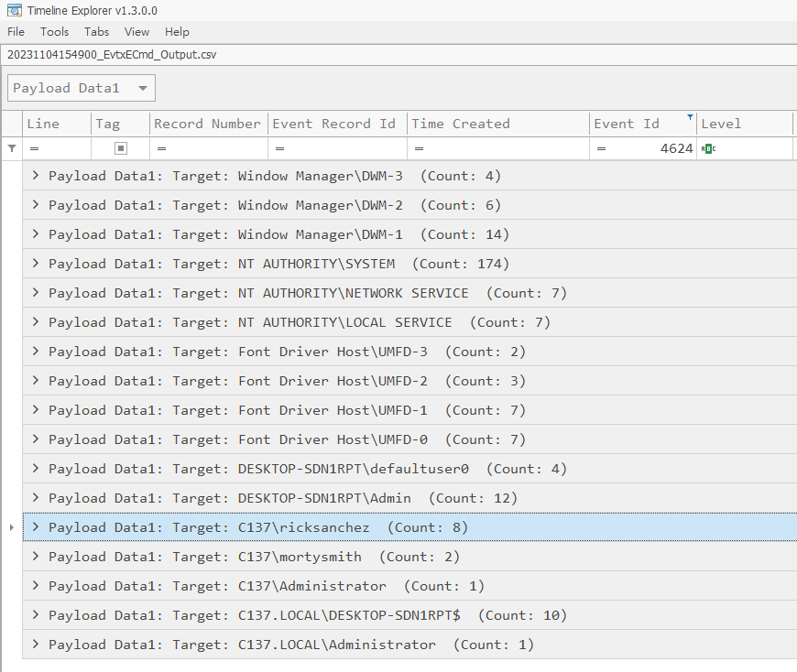Select the C137\Administrator group row text
The width and height of the screenshot is (797, 672).
267,586
